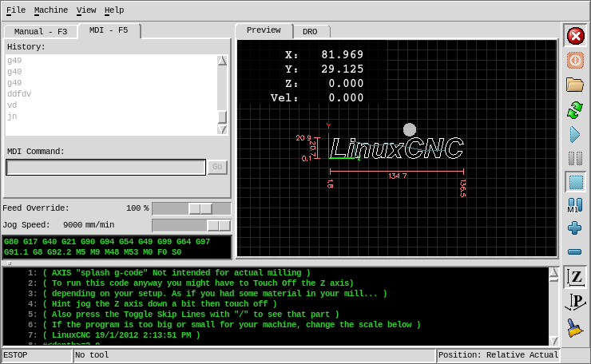Click the active G-codes display
The image size is (591, 364).
[x=117, y=247]
